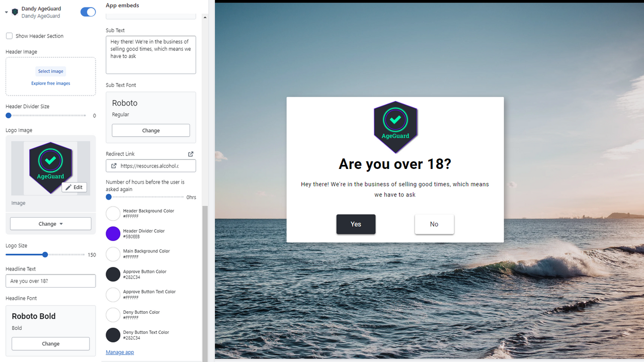Click the logo image thumbnail in sidebar

tap(51, 168)
